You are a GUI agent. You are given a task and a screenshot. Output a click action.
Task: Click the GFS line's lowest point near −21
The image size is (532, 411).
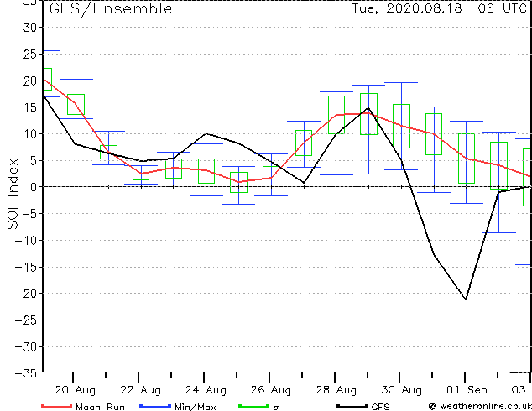click(466, 299)
